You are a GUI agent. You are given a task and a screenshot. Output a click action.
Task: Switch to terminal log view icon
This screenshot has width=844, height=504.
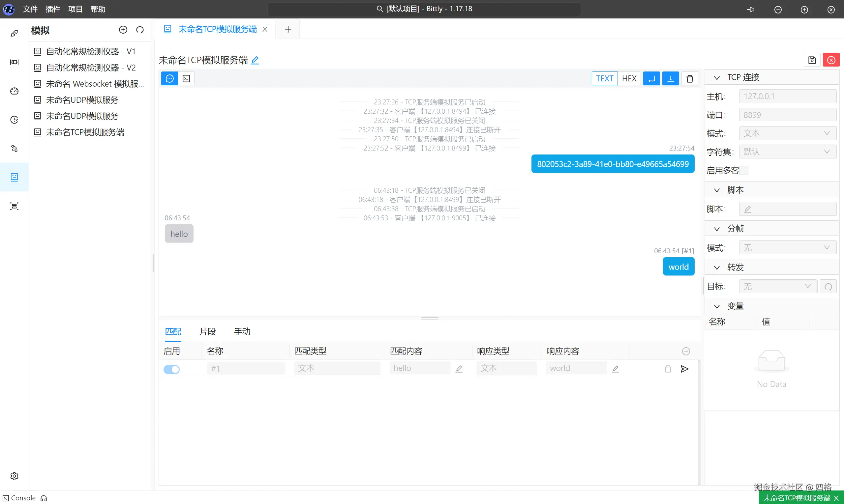(x=186, y=79)
